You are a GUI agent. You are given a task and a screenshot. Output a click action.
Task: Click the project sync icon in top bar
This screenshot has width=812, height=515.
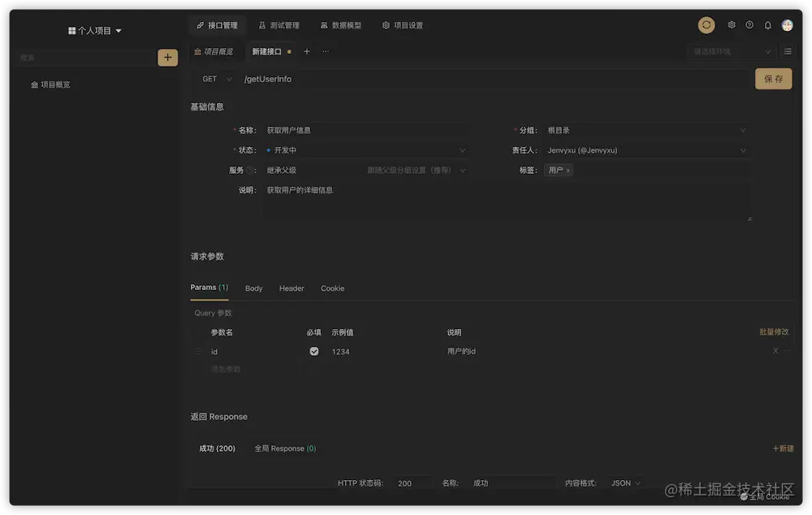point(706,24)
